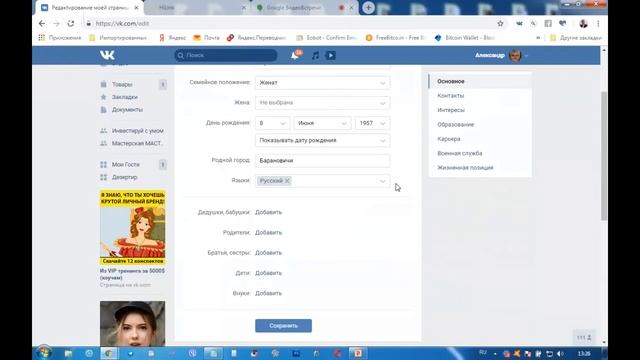The height and width of the screenshot is (360, 640).
Task: Click the VK logo in the header
Action: (x=107, y=55)
